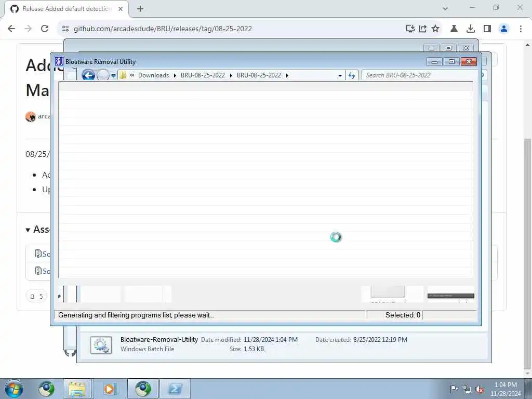Click the Chrome forward arrow button
The width and height of the screenshot is (532, 399).
pyautogui.click(x=28, y=29)
